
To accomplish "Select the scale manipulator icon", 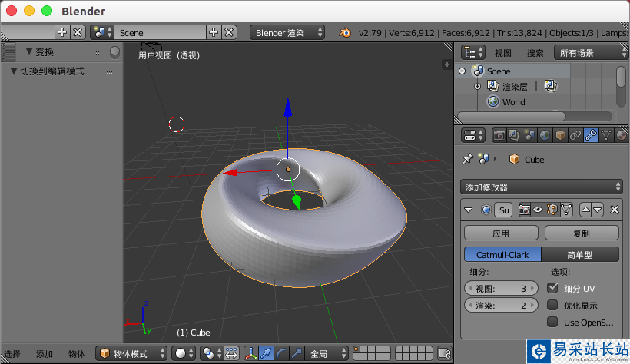I will click(x=297, y=353).
